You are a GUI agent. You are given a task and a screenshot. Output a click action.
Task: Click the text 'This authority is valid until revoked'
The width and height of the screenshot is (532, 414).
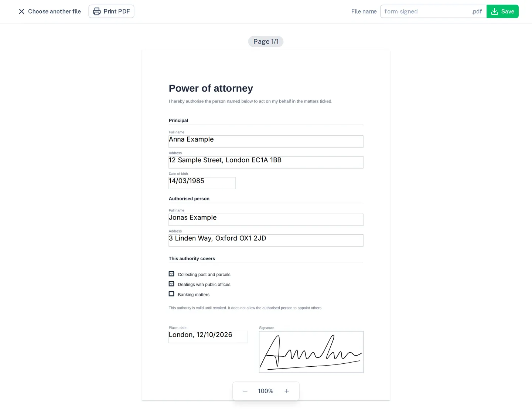tap(198, 308)
